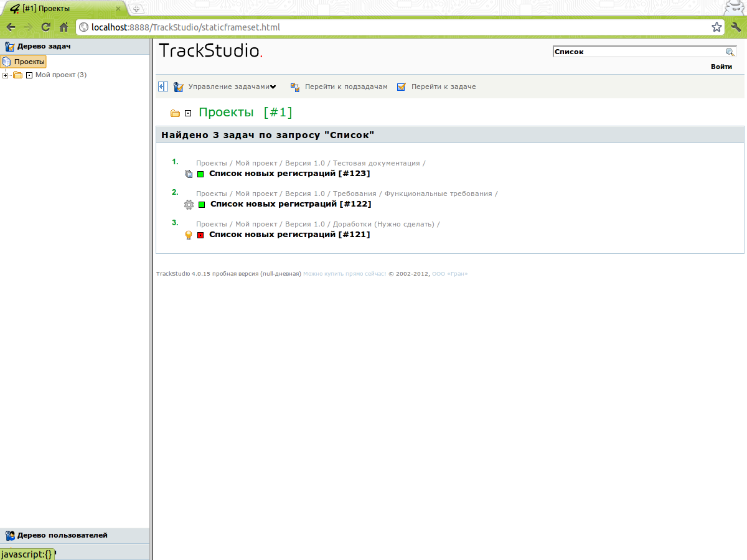Click the Проекты [#1] page heading

pos(245,113)
